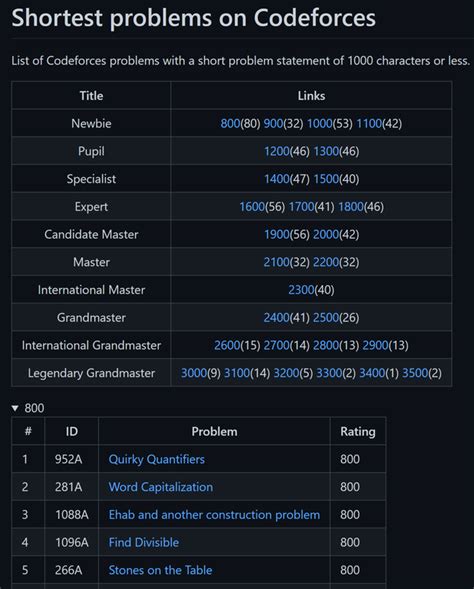
Task: Click the Problem column header
Action: (214, 432)
